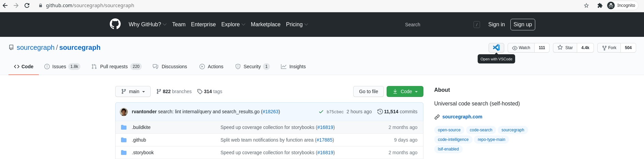Star the sourcegraph repository
Viewport: 644px width, 159px height.
pyautogui.click(x=565, y=48)
